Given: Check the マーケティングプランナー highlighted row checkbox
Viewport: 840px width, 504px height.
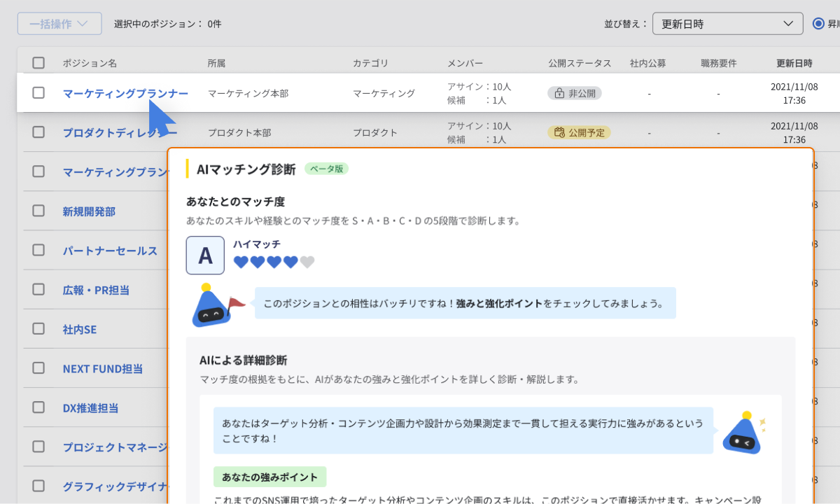Looking at the screenshot, I should (x=38, y=92).
